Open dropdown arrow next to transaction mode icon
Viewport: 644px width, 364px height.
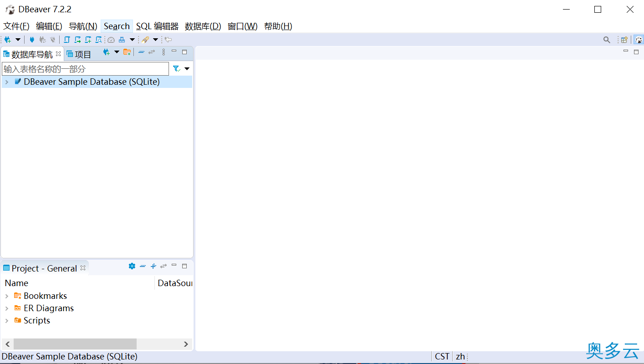pyautogui.click(x=133, y=40)
